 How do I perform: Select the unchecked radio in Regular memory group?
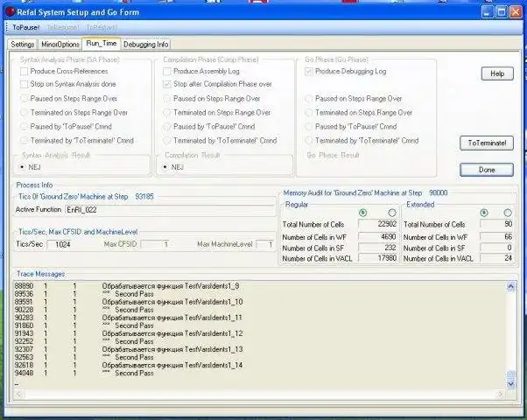[392, 213]
